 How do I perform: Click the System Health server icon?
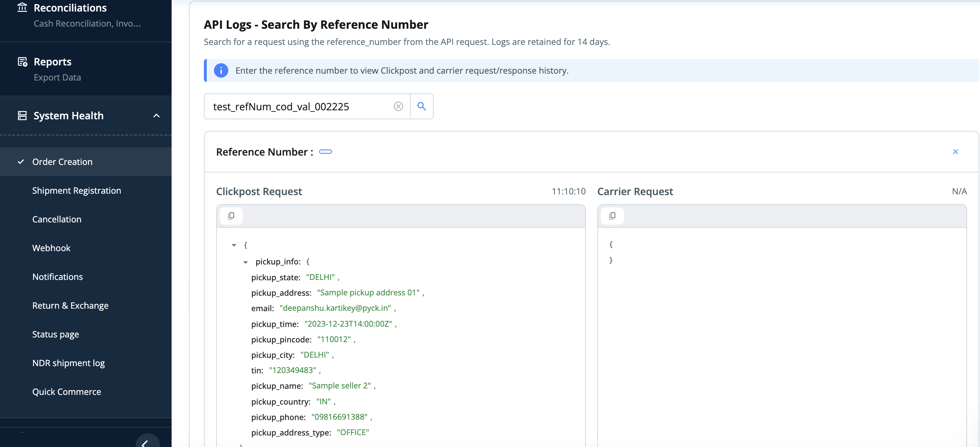23,116
